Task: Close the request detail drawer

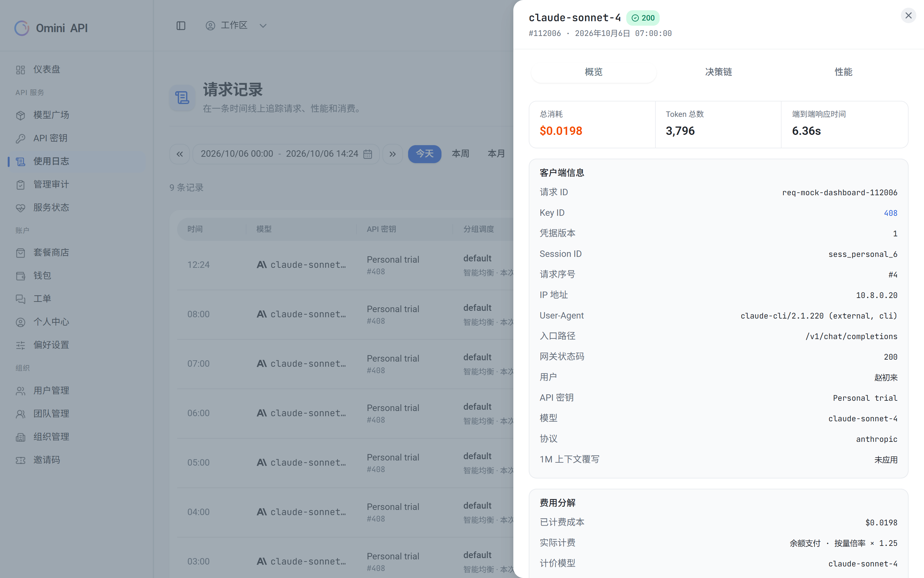Action: [x=908, y=15]
